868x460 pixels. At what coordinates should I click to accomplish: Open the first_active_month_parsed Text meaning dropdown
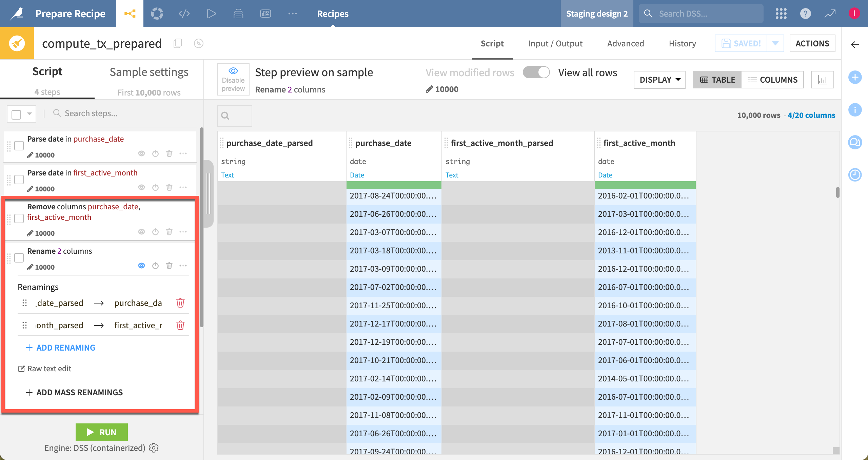pyautogui.click(x=452, y=175)
